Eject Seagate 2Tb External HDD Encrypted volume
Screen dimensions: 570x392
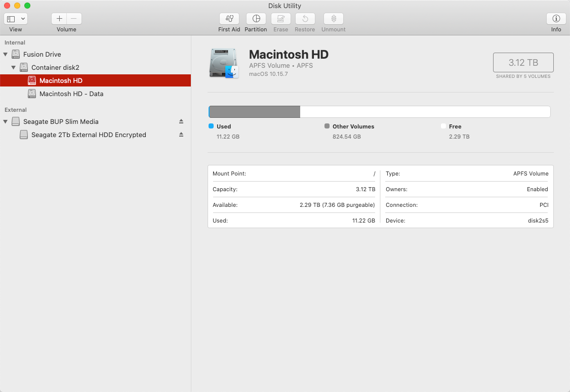coord(181,135)
